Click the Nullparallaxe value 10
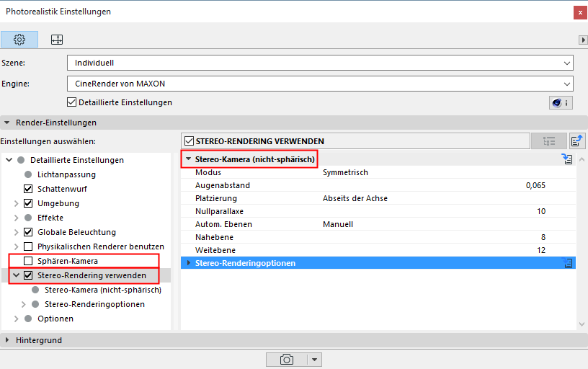Screen dimensions: 588x369 (541, 211)
